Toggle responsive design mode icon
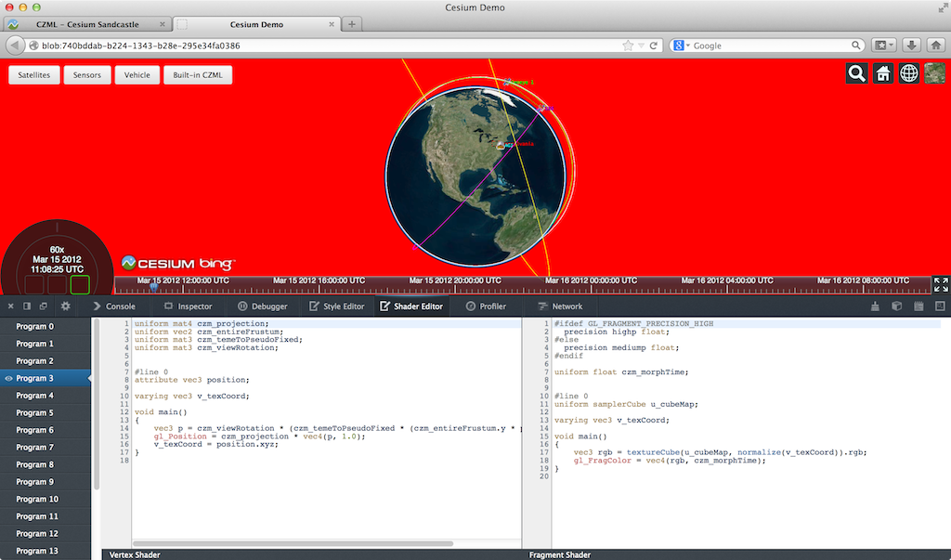Image resolution: width=951 pixels, height=560 pixels. pos(940,306)
